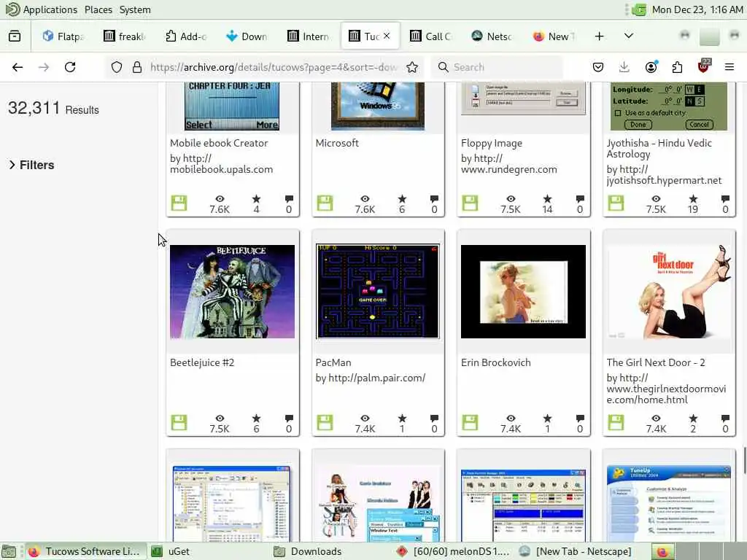Open the tracking protection shield icon
The height and width of the screenshot is (560, 747).
click(117, 67)
